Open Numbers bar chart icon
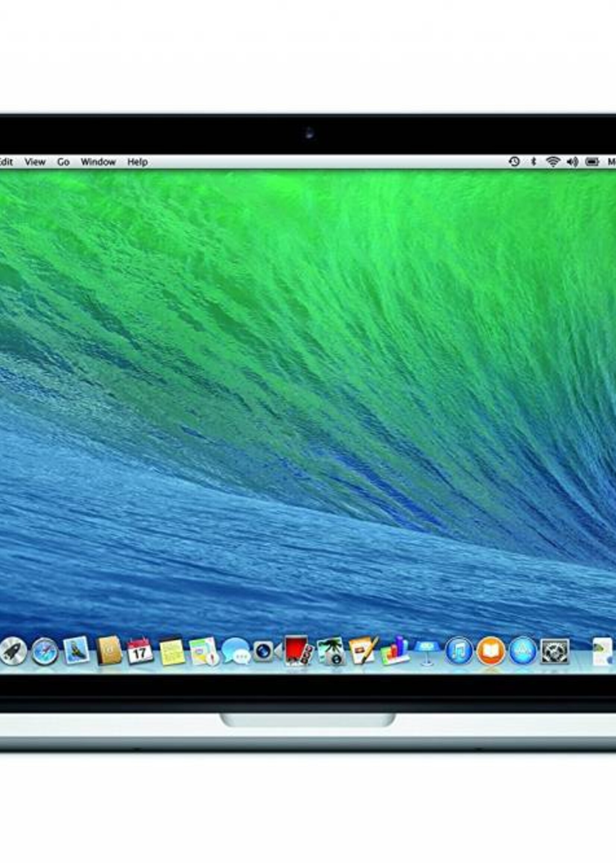 [x=395, y=650]
